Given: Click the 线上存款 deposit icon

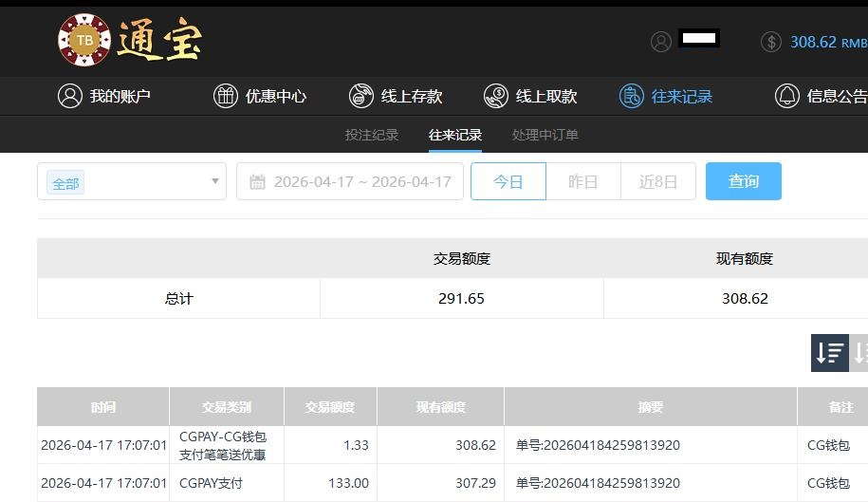Looking at the screenshot, I should (x=361, y=96).
